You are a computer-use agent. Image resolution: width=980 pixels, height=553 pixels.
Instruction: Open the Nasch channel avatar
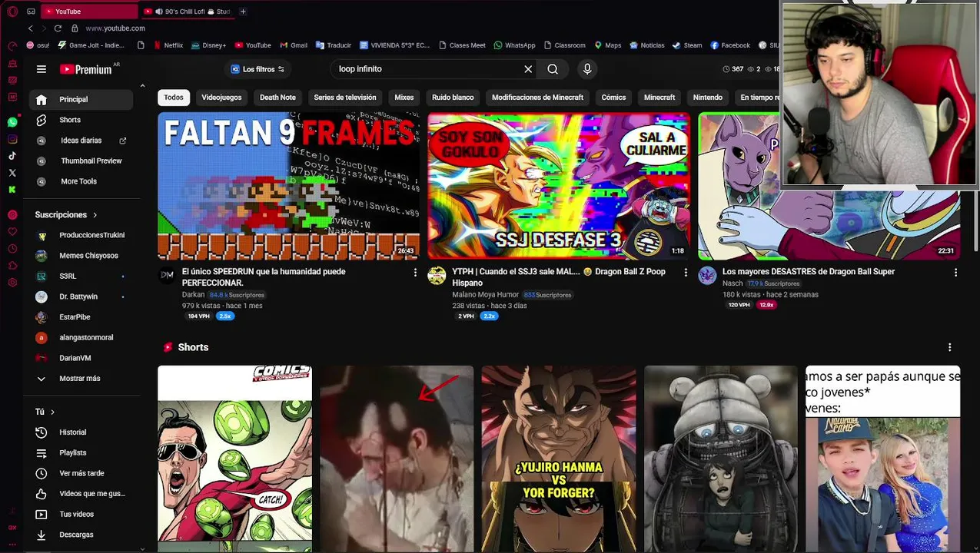[x=707, y=276]
